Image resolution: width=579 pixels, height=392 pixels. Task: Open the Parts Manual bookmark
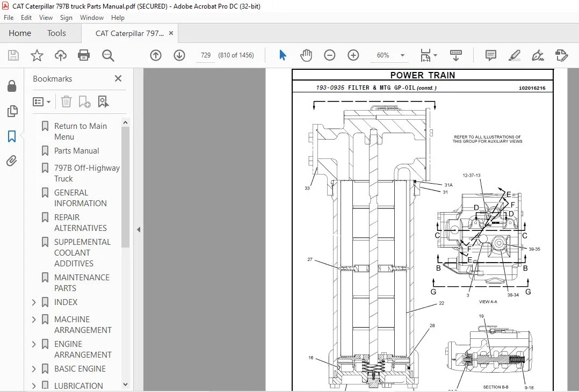click(x=76, y=151)
